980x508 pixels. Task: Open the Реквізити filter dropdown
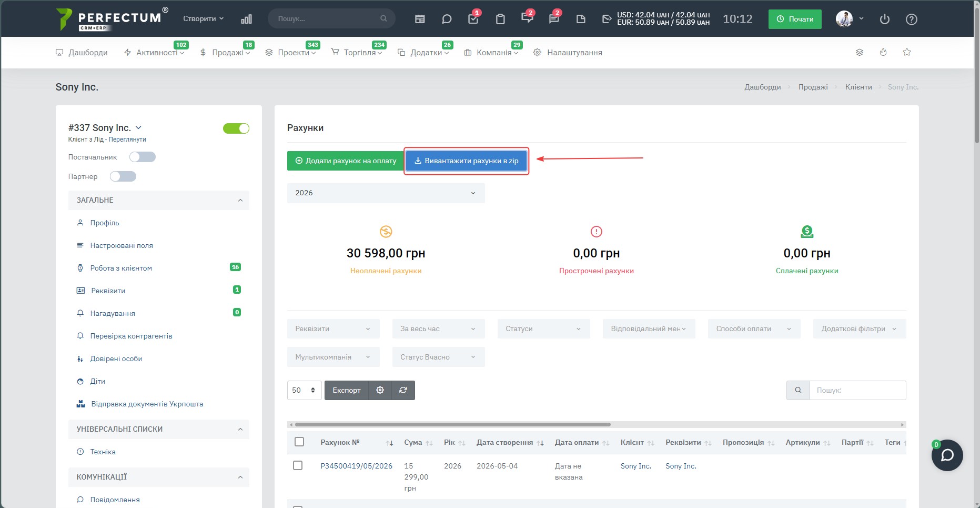click(x=333, y=329)
